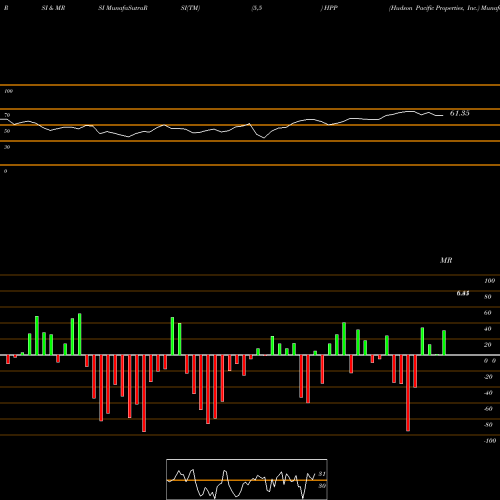
Task: Click the RSI axis label '50'
Action: click(7, 131)
